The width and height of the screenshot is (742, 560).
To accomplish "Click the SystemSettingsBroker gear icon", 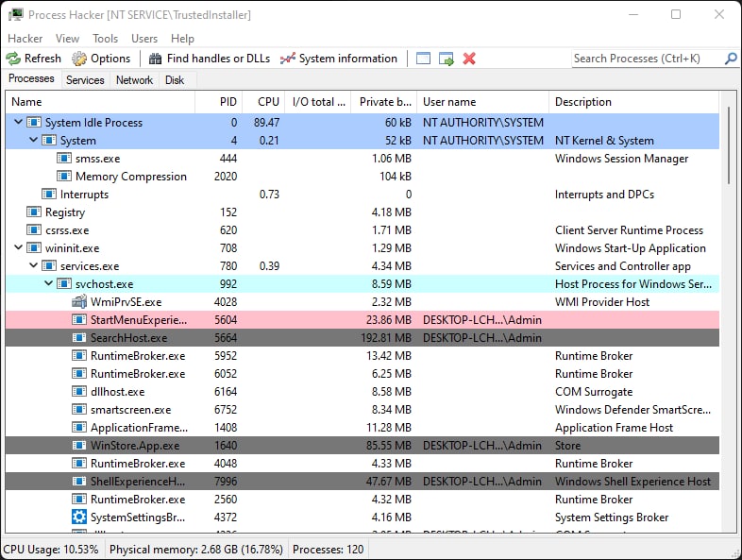I will click(x=79, y=517).
